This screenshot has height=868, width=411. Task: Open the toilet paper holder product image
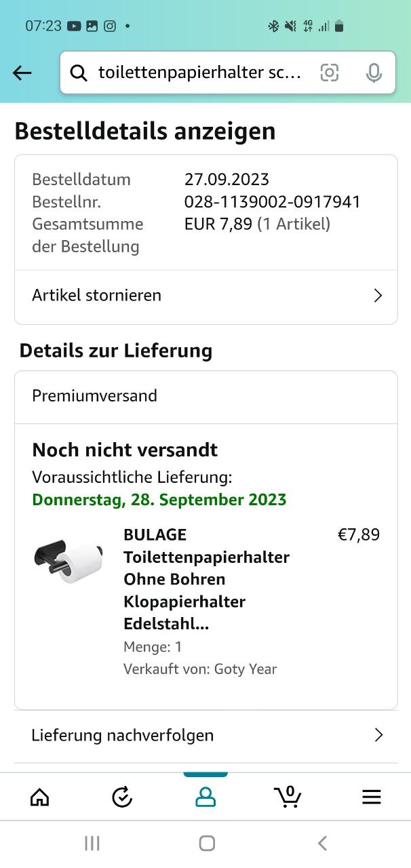tap(68, 560)
